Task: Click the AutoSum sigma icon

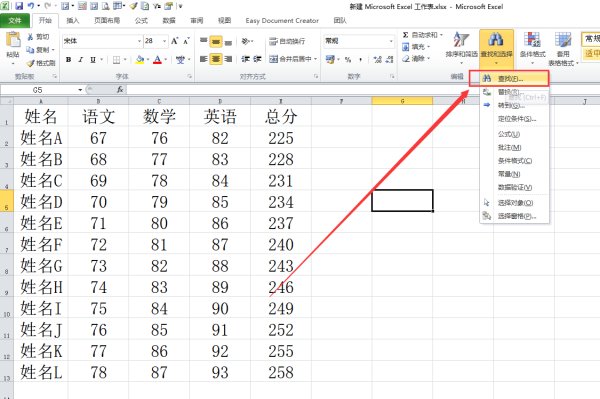Action: pos(406,35)
